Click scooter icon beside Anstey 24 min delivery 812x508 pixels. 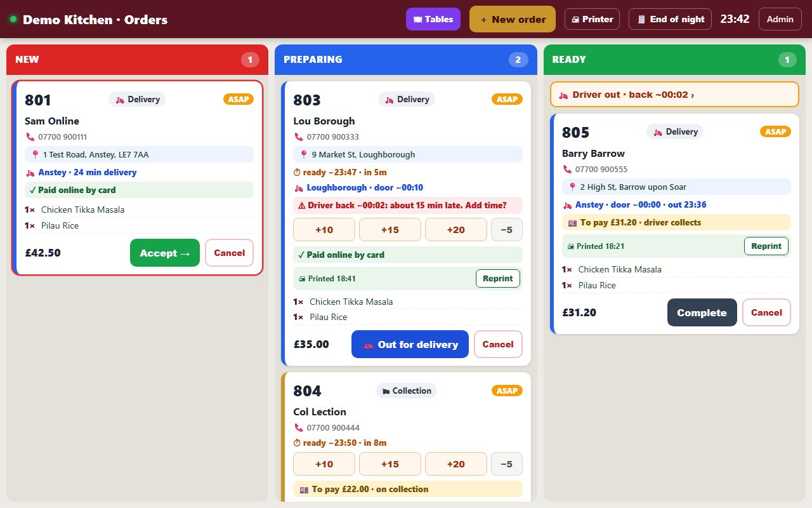click(30, 172)
